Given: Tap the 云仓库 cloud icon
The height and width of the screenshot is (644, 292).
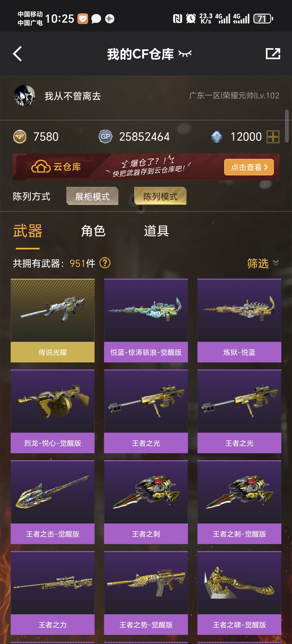Looking at the screenshot, I should pyautogui.click(x=41, y=167).
